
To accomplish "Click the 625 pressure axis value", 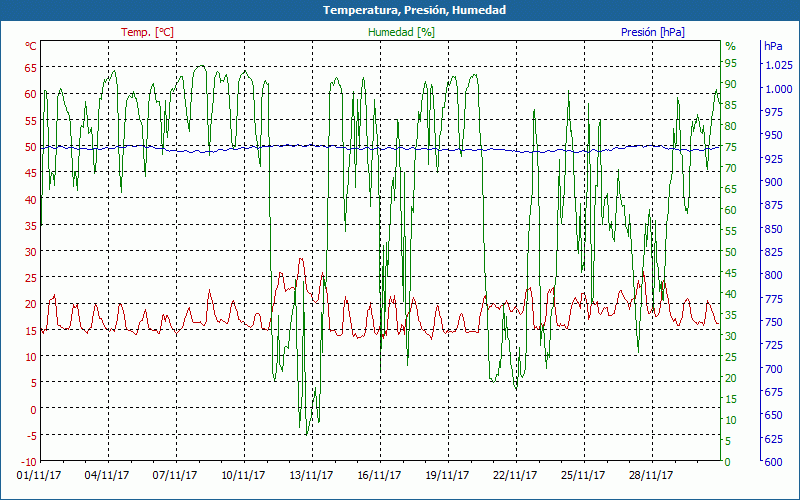I will click(x=774, y=439).
